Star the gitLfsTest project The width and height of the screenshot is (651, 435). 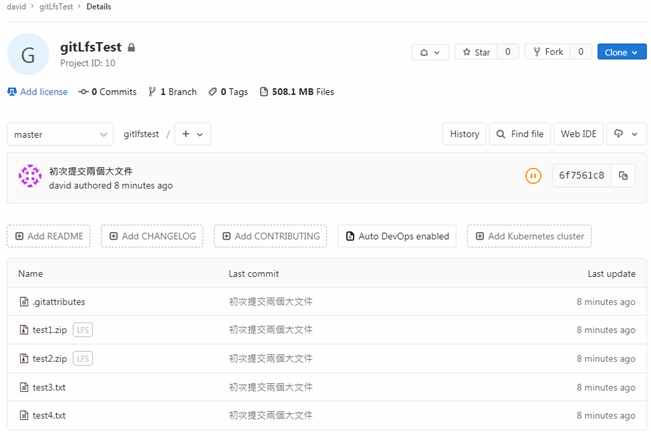click(475, 52)
